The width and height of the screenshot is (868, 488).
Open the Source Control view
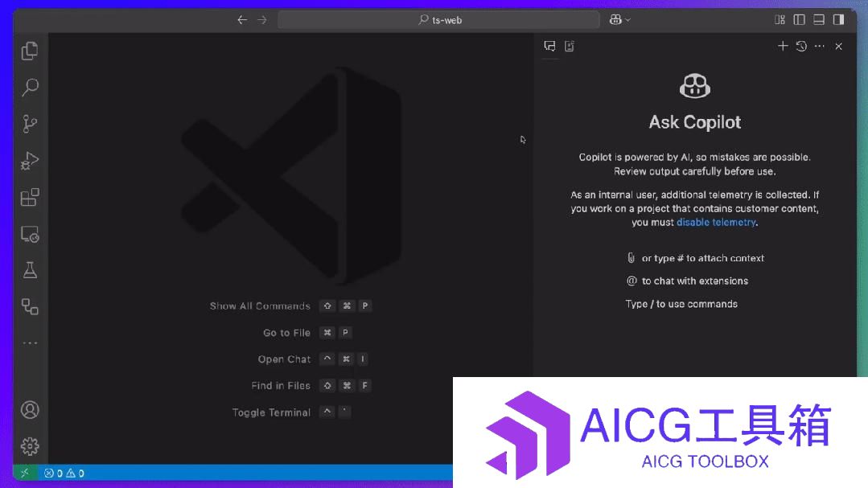coord(30,123)
